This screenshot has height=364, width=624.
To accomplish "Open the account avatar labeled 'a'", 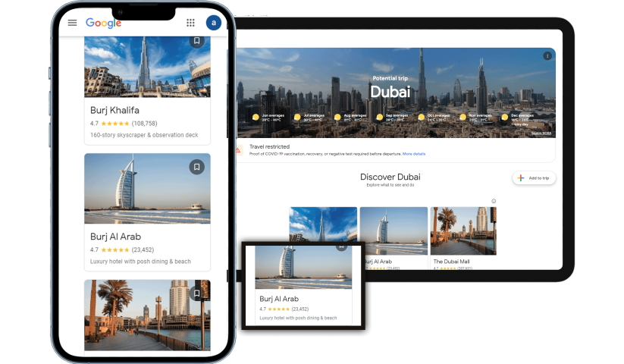I will [214, 23].
